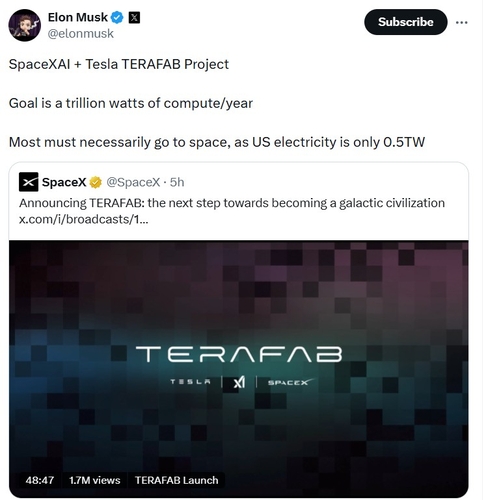Click the X affiliation badge beside name
The width and height of the screenshot is (499, 500).
134,17
